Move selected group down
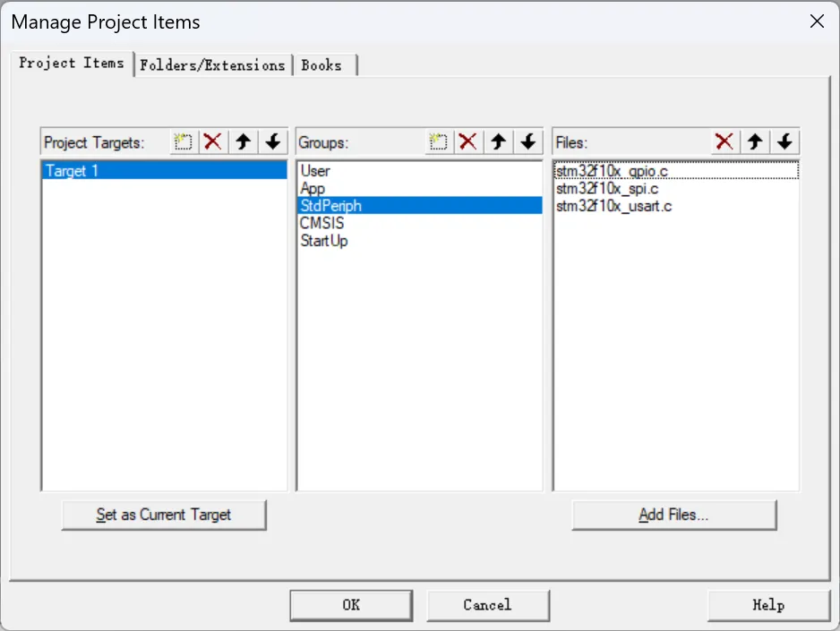The image size is (840, 631). (x=528, y=141)
